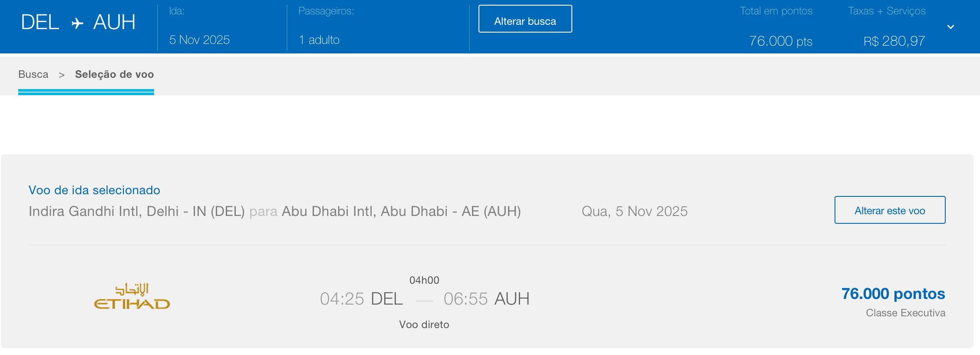Click the Qua, 5 Nov 2025 flight date

634,211
